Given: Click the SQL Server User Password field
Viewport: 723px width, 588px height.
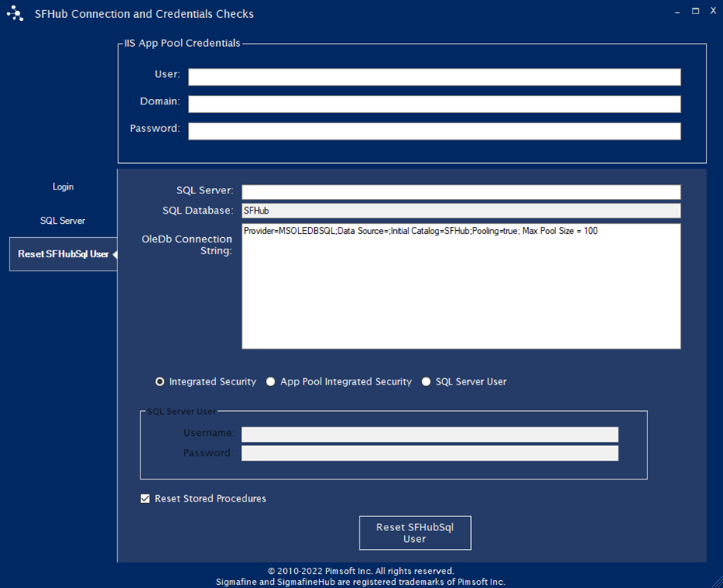Looking at the screenshot, I should coord(429,453).
